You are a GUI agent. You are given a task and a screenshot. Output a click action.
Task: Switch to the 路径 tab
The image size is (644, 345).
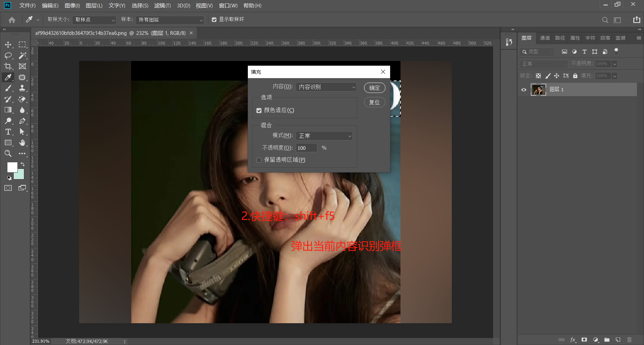(x=560, y=38)
